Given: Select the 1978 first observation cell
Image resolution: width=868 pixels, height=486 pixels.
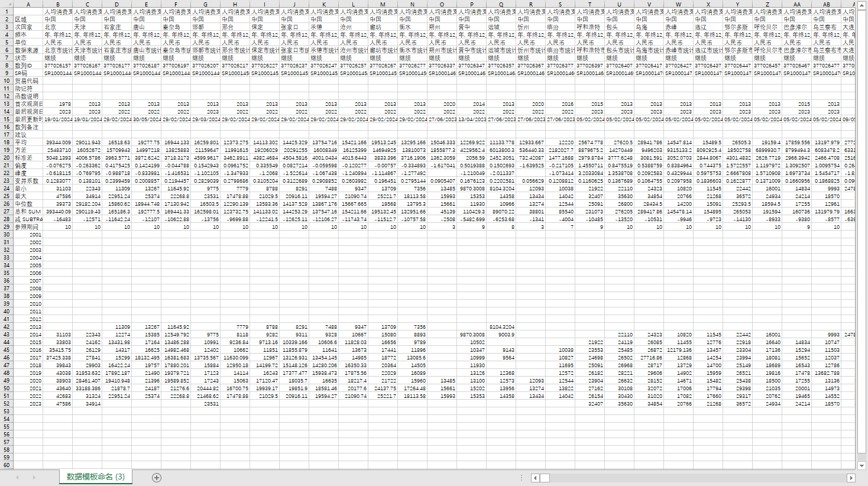Looking at the screenshot, I should pyautogui.click(x=57, y=104).
